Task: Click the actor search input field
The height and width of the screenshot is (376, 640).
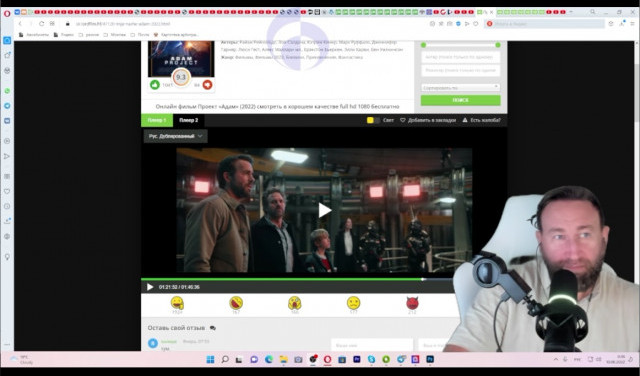Action: pos(460,57)
